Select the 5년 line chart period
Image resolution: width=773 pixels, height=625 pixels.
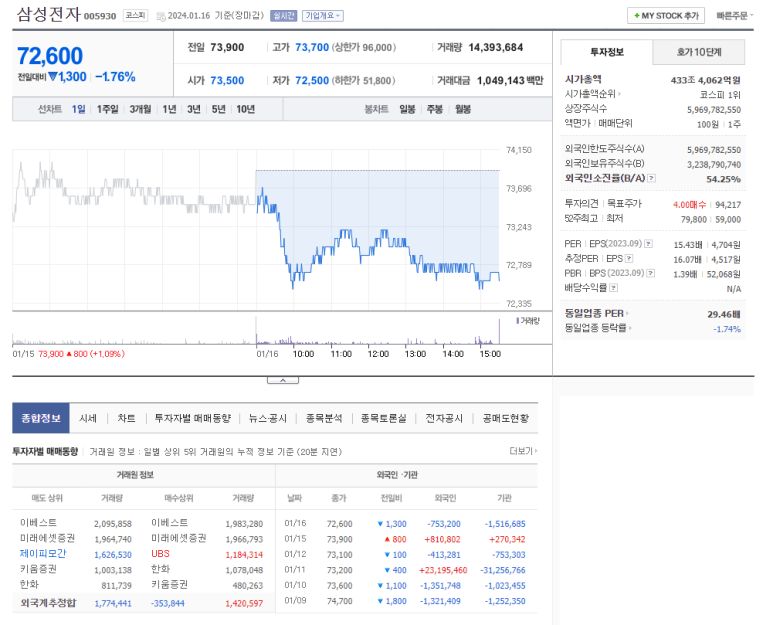coord(218,109)
